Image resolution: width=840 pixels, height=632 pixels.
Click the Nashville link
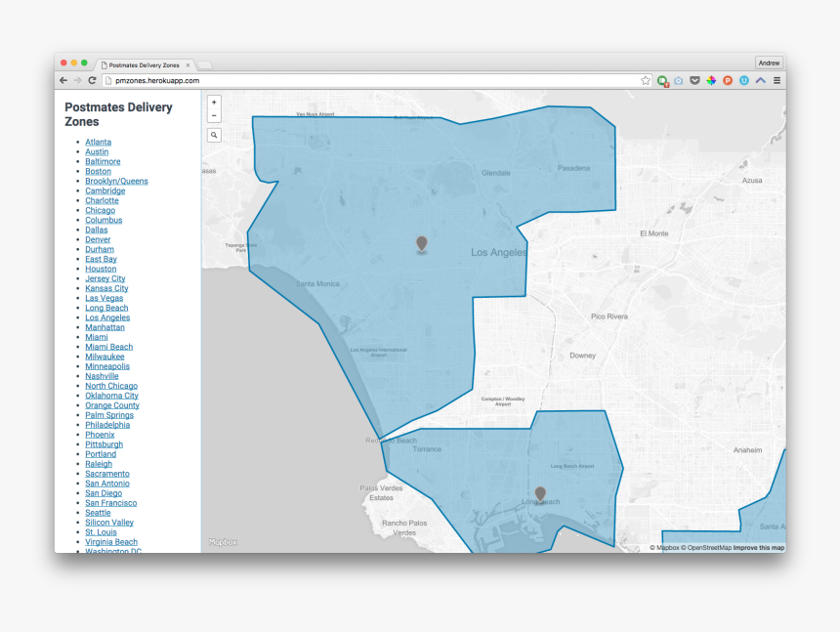tap(102, 376)
